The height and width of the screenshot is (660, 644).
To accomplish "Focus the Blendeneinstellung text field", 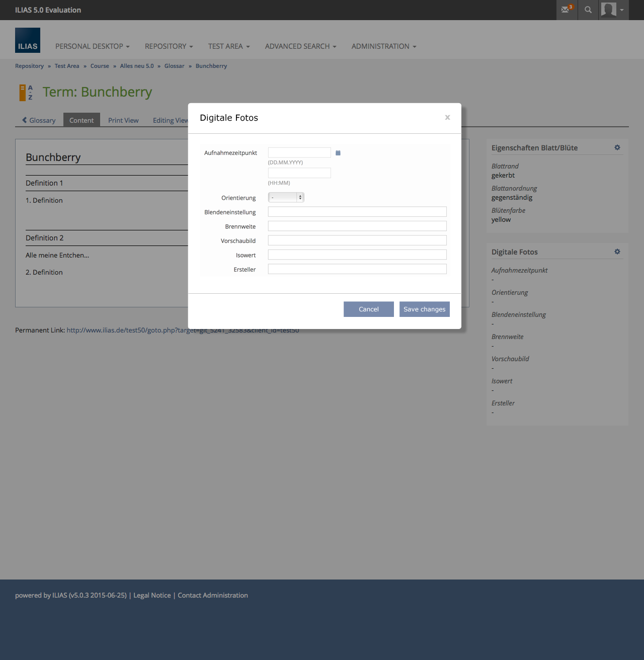I will click(x=357, y=212).
